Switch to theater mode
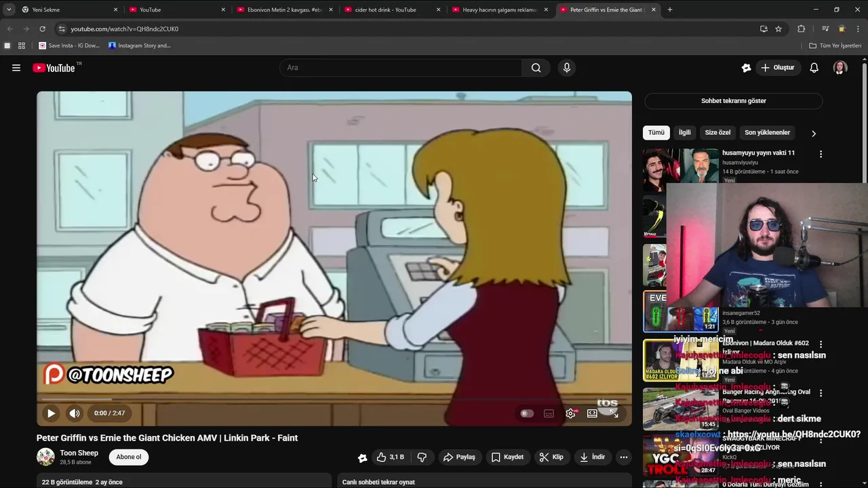Viewport: 868px width, 488px height. coord(592,413)
